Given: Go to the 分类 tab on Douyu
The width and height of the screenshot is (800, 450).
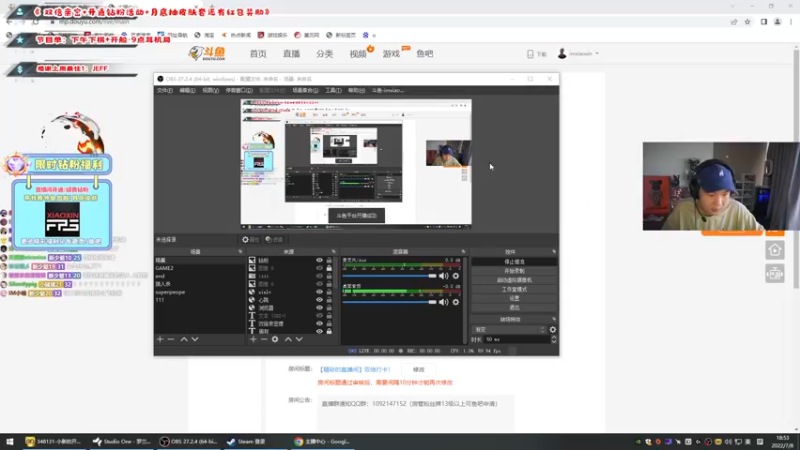Looking at the screenshot, I should [x=324, y=54].
